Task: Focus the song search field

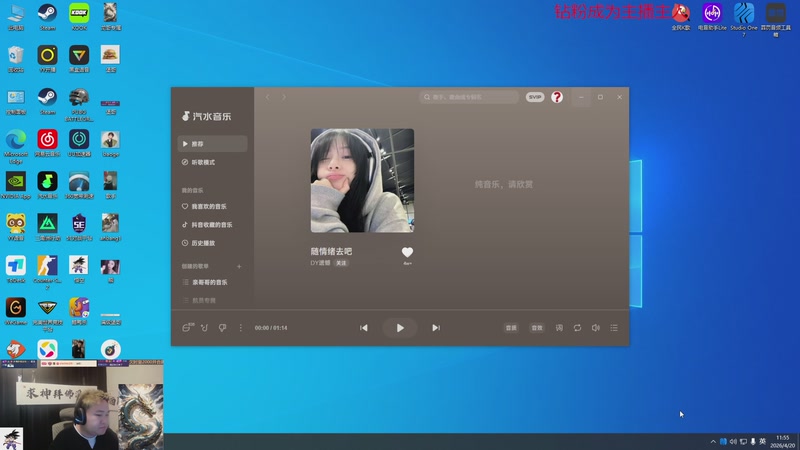Action: coord(469,97)
